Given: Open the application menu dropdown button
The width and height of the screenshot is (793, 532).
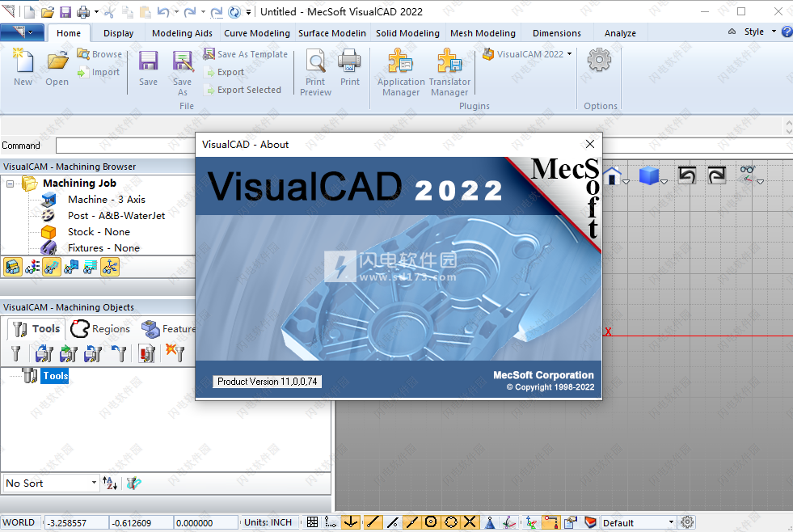Looking at the screenshot, I should pos(21,33).
